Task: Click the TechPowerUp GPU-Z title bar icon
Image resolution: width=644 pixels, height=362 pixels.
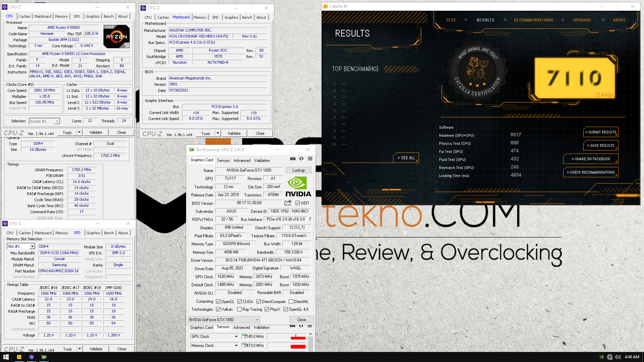Action: (192, 150)
